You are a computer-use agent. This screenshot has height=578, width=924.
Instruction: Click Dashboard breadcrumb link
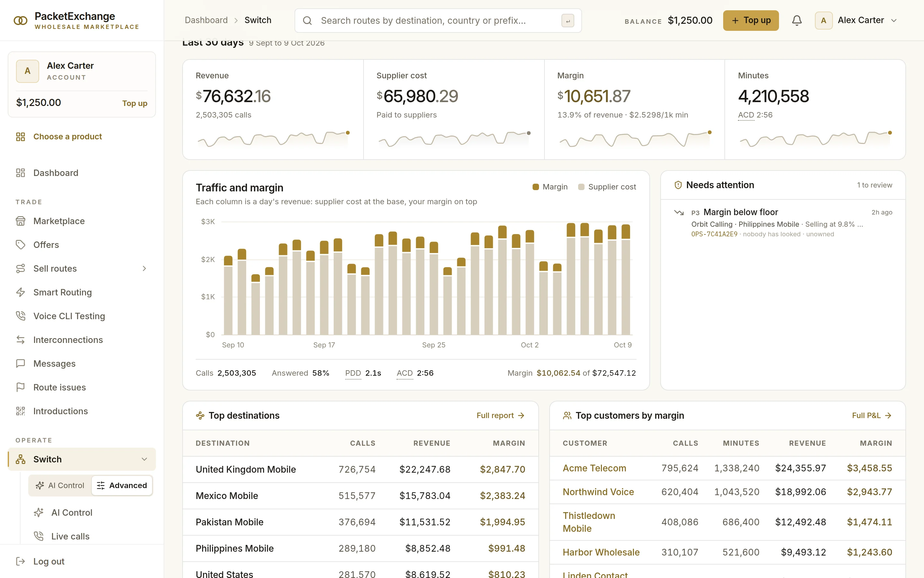point(206,20)
